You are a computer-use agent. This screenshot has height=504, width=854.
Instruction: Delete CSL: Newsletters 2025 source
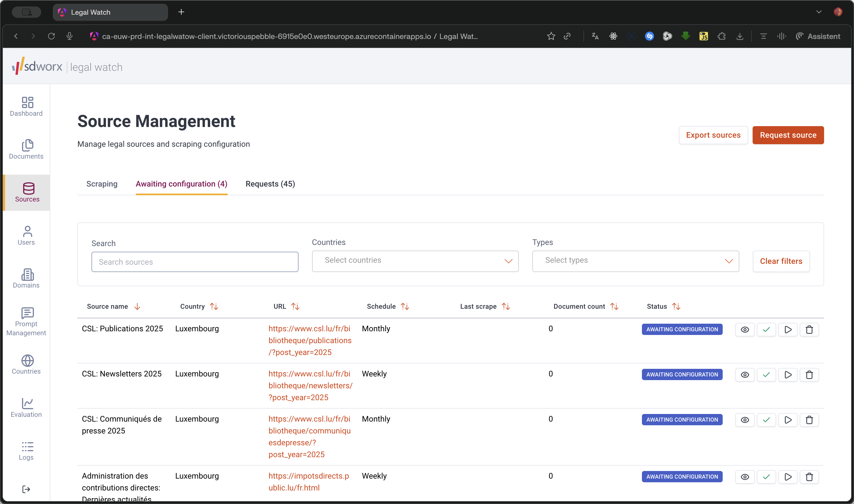click(809, 374)
